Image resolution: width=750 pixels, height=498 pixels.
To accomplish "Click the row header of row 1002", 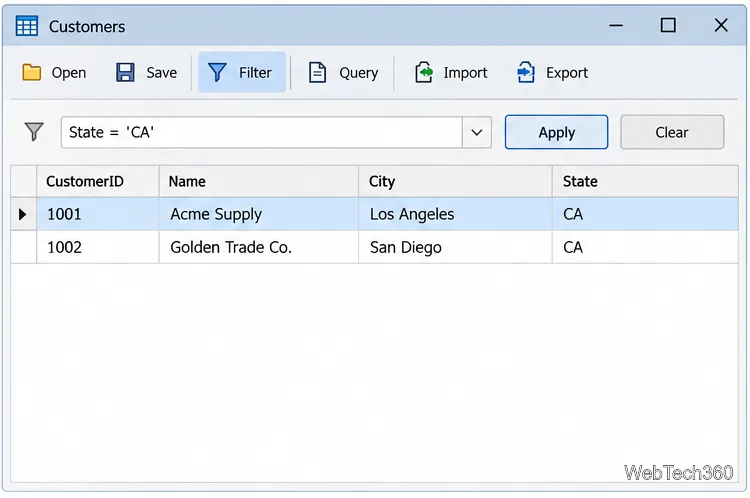I will pyautogui.click(x=23, y=247).
